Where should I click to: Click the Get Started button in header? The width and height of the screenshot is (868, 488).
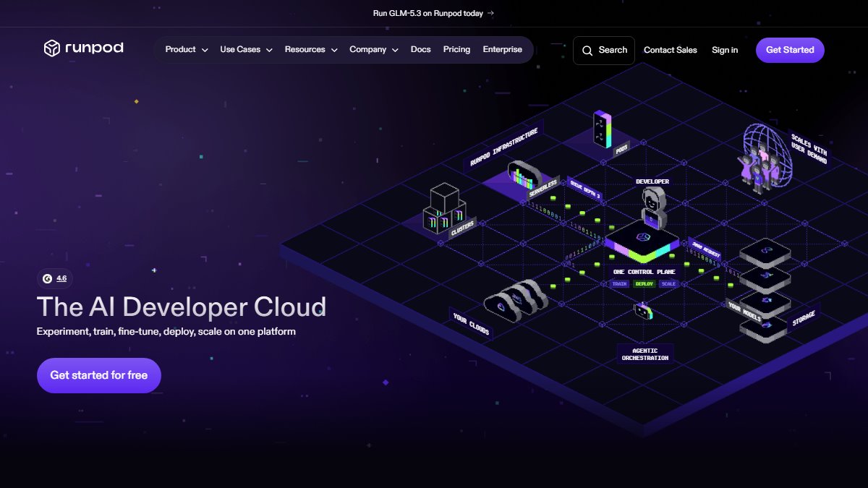(x=790, y=50)
